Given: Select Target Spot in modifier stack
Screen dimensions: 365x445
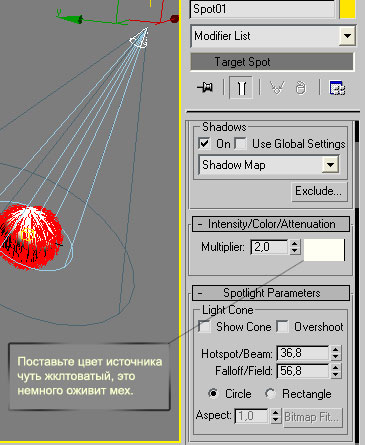Looking at the screenshot, I should point(272,62).
